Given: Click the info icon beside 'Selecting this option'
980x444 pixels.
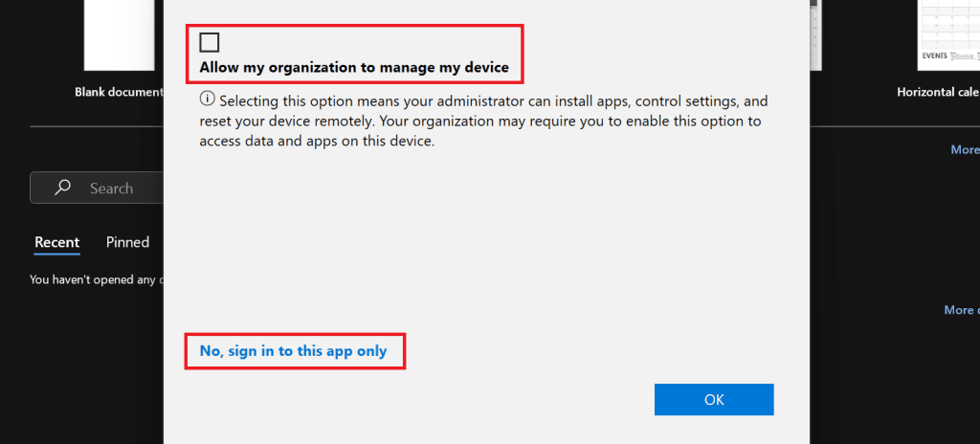Looking at the screenshot, I should pos(207,100).
